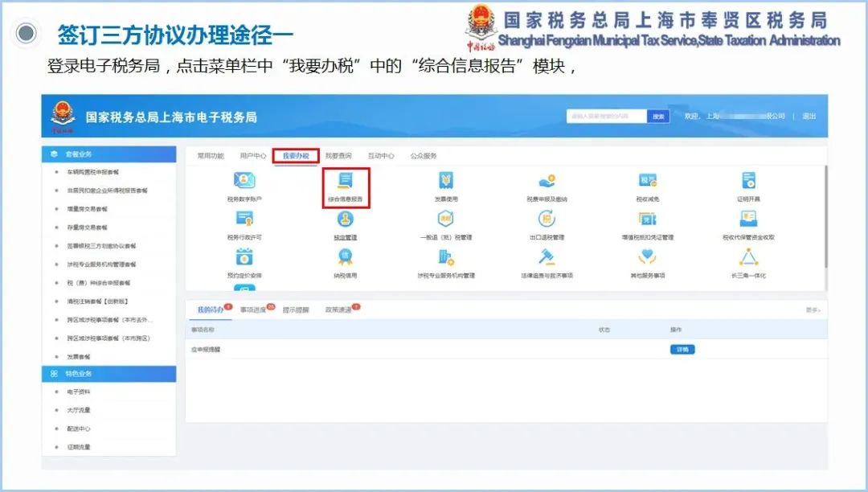The height and width of the screenshot is (492, 868).
Task: Click the 状态 column header
Action: point(604,330)
